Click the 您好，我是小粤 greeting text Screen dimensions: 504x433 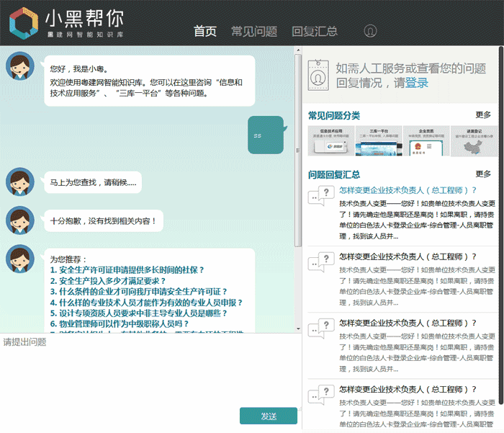tap(78, 69)
